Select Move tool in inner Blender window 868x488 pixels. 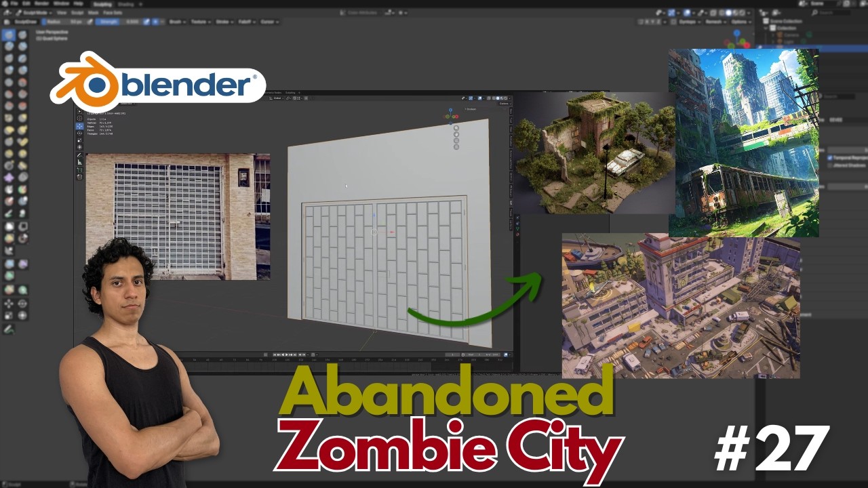coord(79,126)
